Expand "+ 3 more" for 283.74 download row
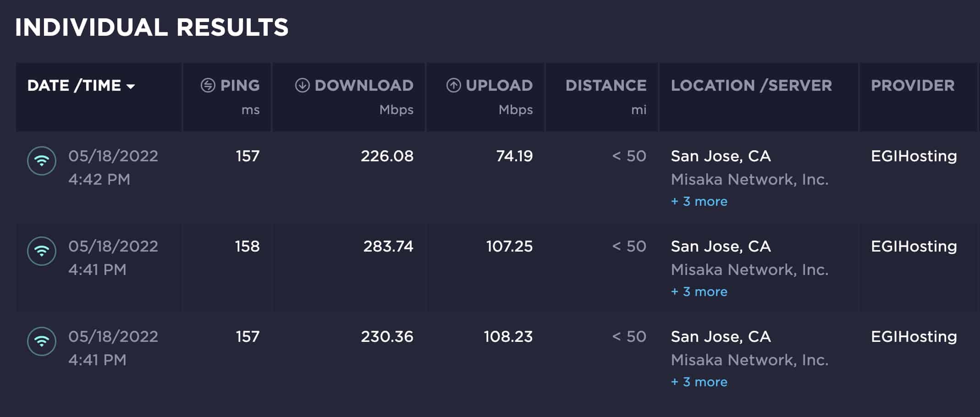Screen dimensions: 980x417 pyautogui.click(x=699, y=292)
